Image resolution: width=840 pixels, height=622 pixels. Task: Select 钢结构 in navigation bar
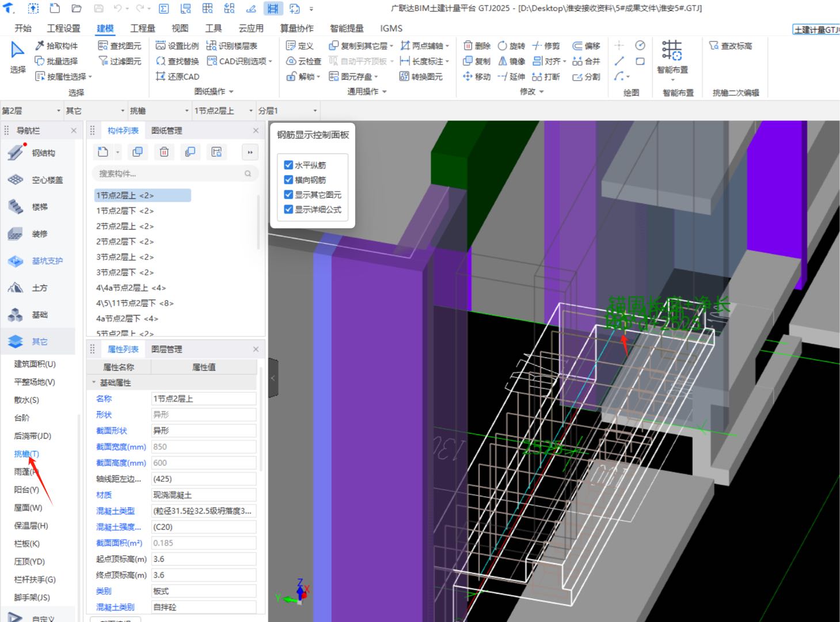tap(38, 153)
